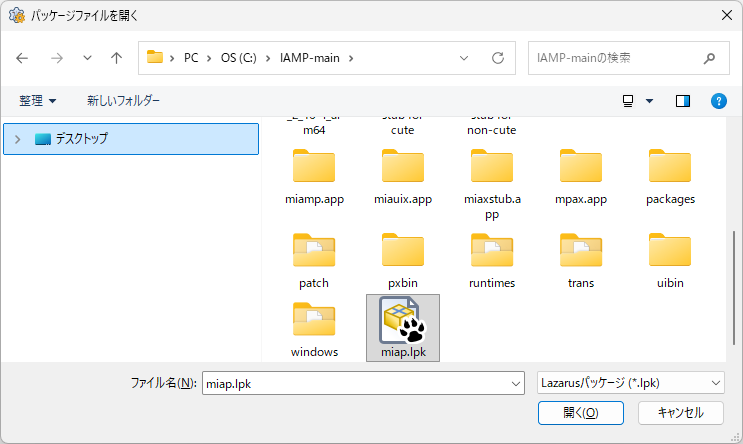Select OS (C:) in the breadcrumb path
Image resolution: width=743 pixels, height=444 pixels.
238,58
